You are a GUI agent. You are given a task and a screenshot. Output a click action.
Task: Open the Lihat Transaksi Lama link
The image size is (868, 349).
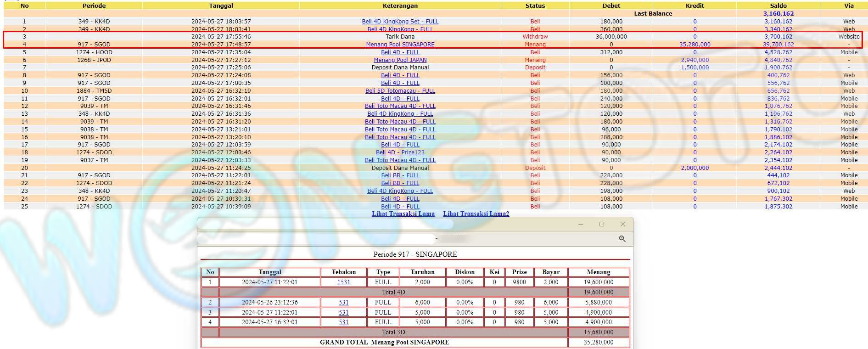point(403,214)
